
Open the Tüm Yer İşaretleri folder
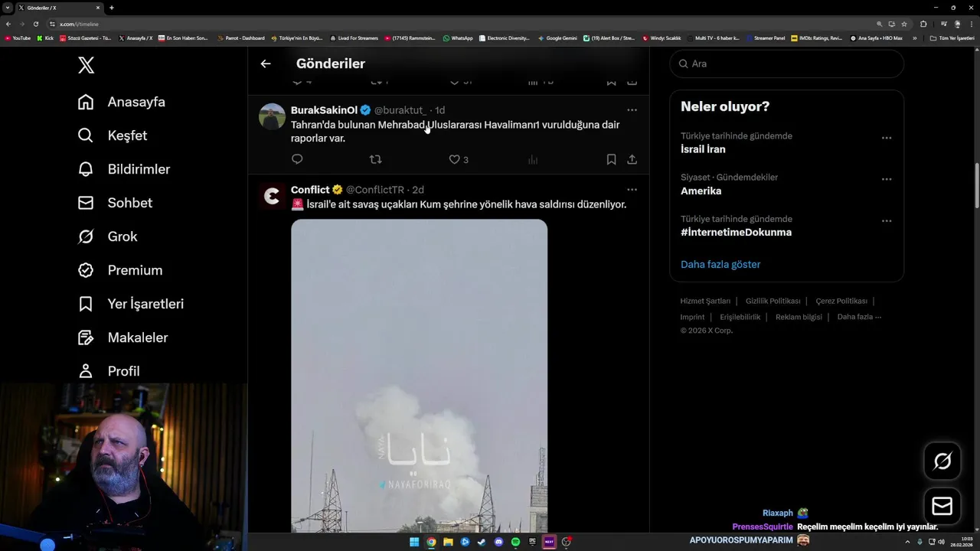pos(952,37)
